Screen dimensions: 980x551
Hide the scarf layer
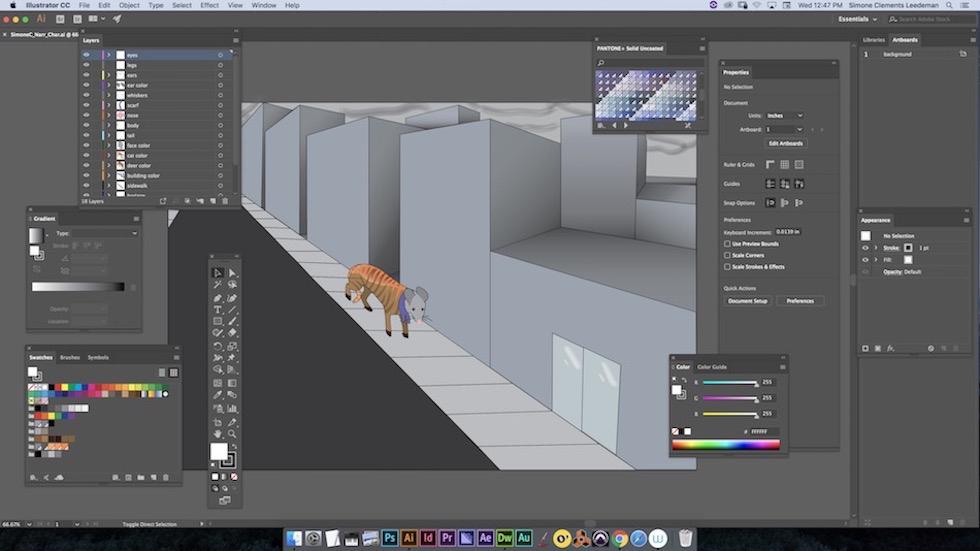click(86, 105)
